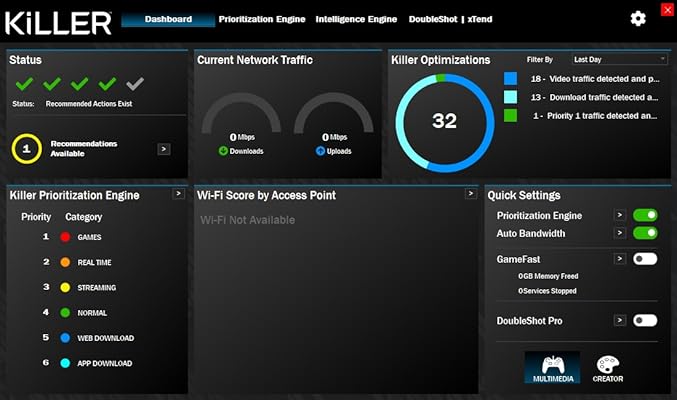Screen dimensions: 677x400
Task: Click the first green status checkmark
Action: 24,83
